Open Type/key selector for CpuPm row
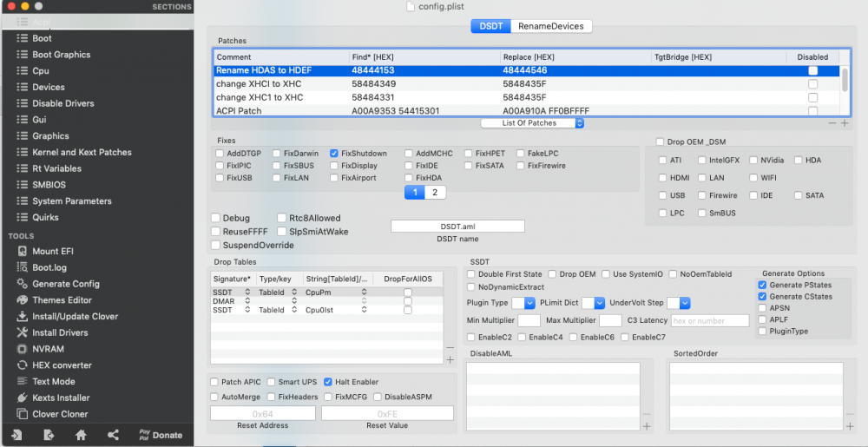The image size is (868, 447). click(296, 292)
